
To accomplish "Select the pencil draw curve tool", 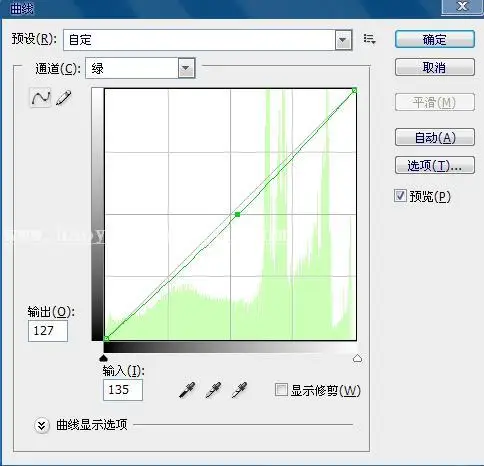I will (x=64, y=98).
